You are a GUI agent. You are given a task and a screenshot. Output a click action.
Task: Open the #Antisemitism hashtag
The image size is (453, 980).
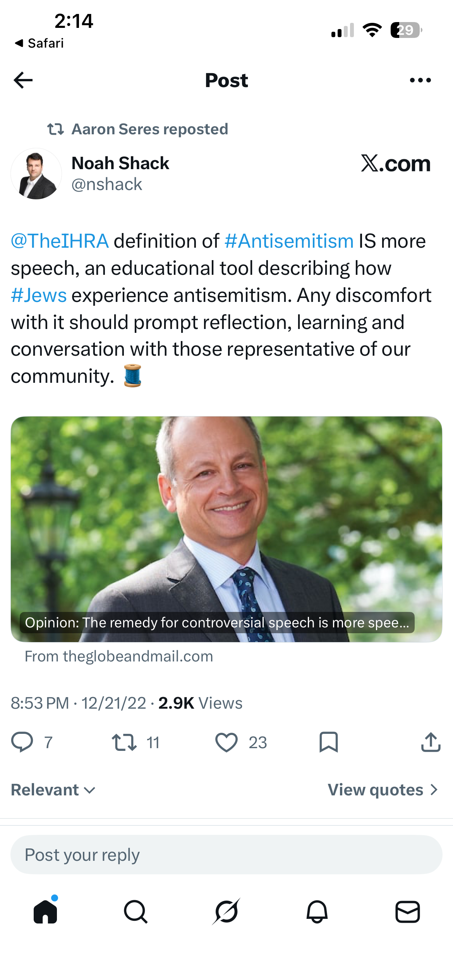tap(289, 241)
